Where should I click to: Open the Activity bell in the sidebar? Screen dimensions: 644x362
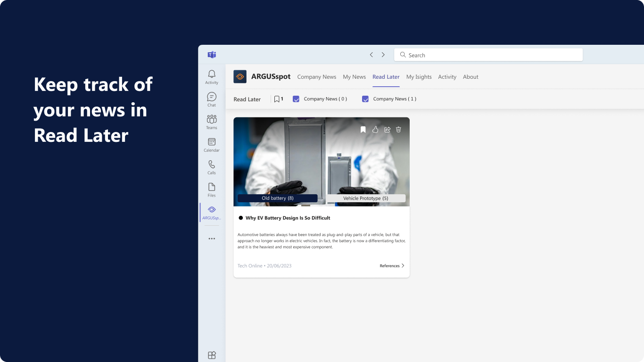[212, 76]
